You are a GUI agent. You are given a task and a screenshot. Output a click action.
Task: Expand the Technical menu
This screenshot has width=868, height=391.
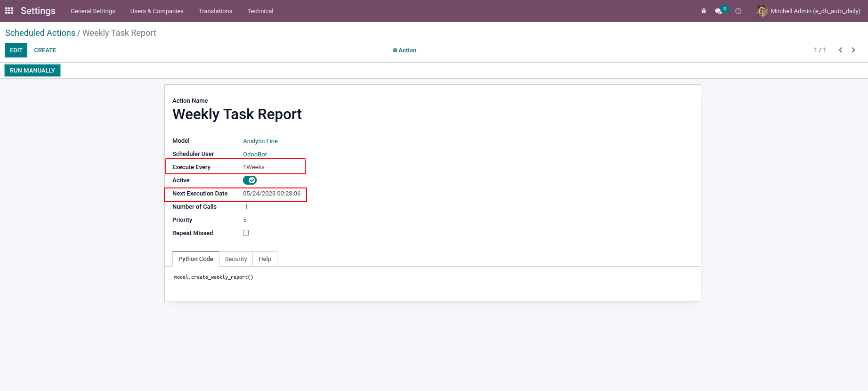[x=260, y=11]
